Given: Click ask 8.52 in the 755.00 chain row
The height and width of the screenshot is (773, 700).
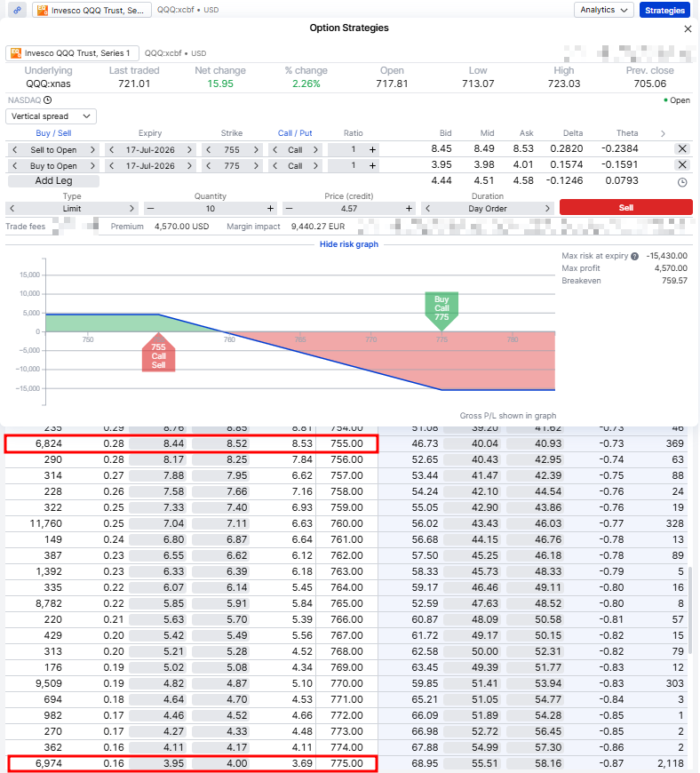Looking at the screenshot, I should tap(222, 443).
